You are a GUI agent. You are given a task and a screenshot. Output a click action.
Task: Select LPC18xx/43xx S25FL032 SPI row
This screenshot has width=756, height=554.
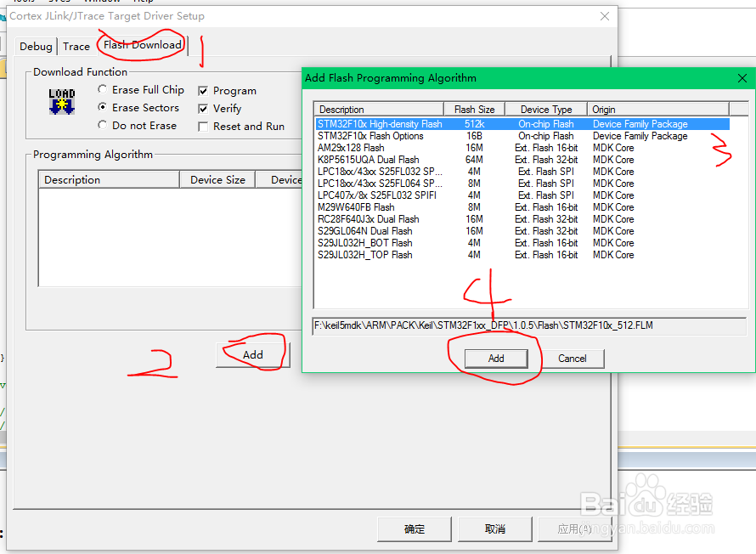pyautogui.click(x=522, y=172)
